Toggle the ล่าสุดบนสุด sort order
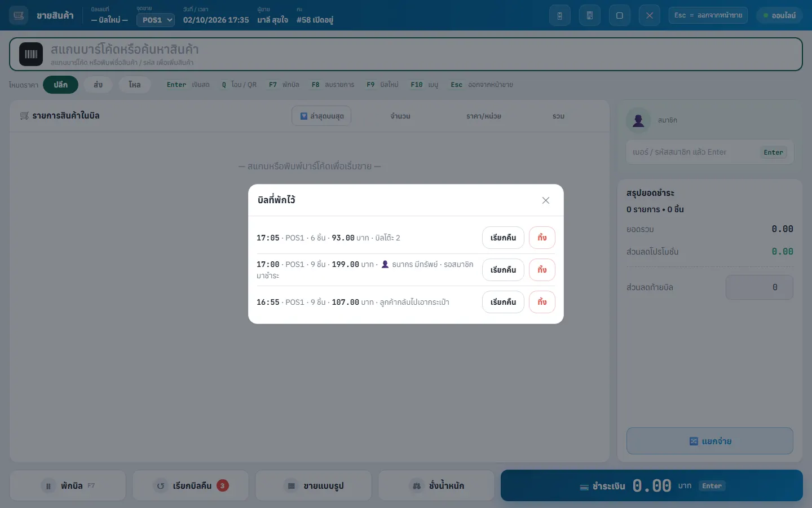 (x=321, y=116)
